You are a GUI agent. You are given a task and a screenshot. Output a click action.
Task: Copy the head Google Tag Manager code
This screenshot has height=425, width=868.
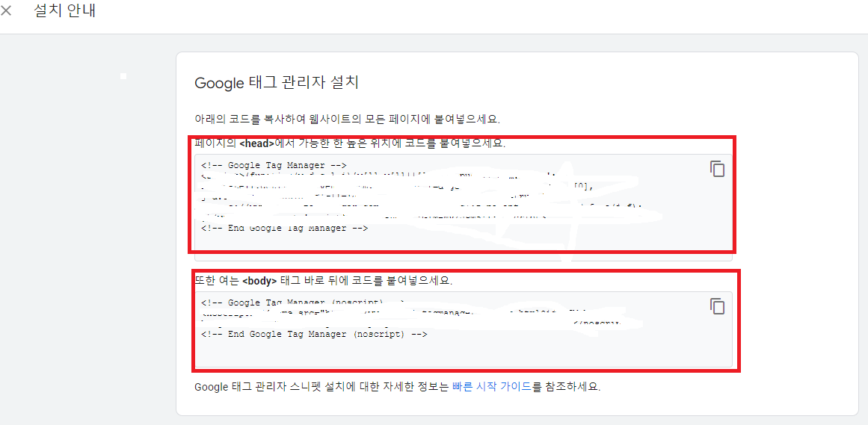[x=718, y=169]
